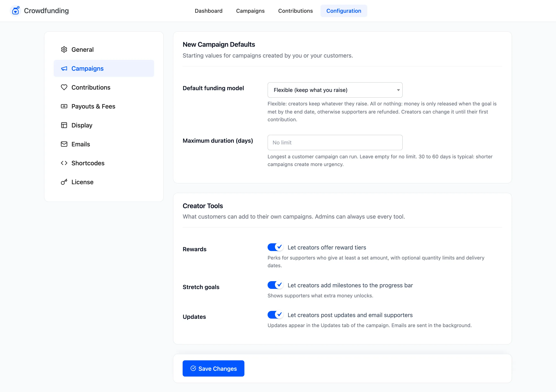Toggle creators post updates switch

(275, 315)
